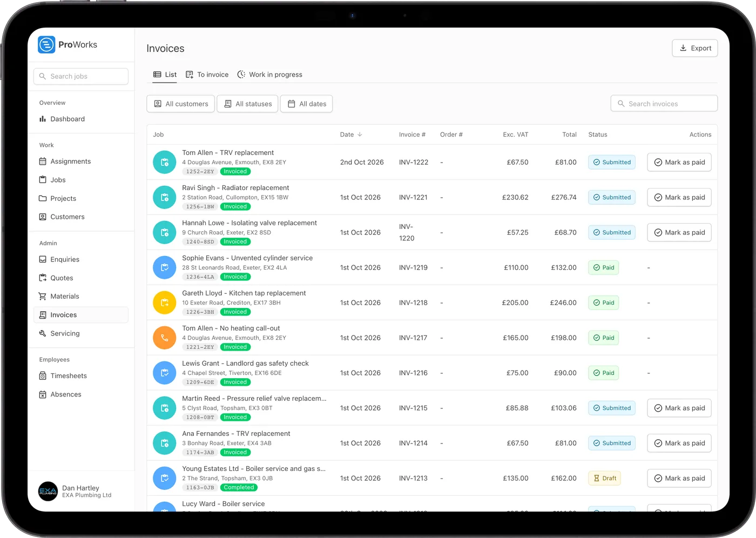The height and width of the screenshot is (538, 756).
Task: Click the ProWorks logo icon
Action: (46, 45)
